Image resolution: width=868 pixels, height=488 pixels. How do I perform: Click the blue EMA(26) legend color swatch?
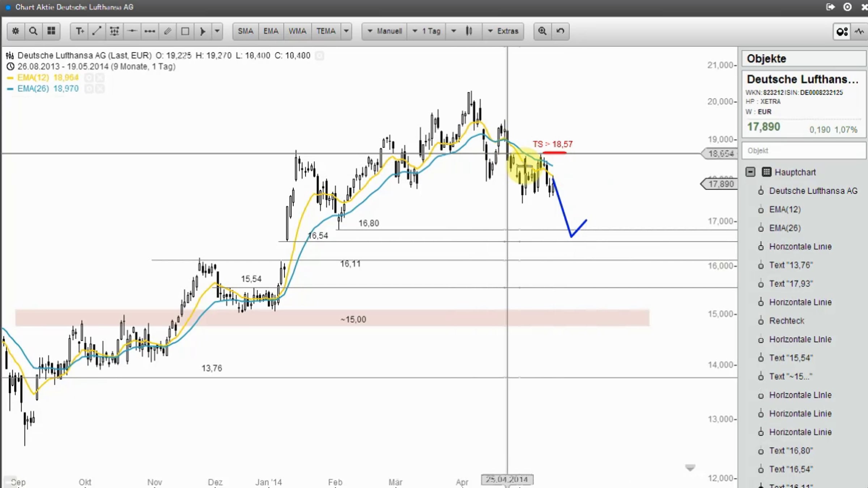point(10,89)
